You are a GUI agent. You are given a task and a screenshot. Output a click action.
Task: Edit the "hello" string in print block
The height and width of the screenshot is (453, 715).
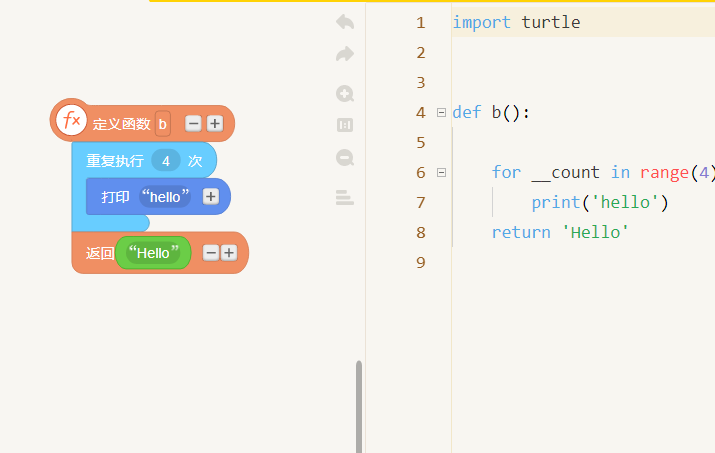[x=165, y=197]
